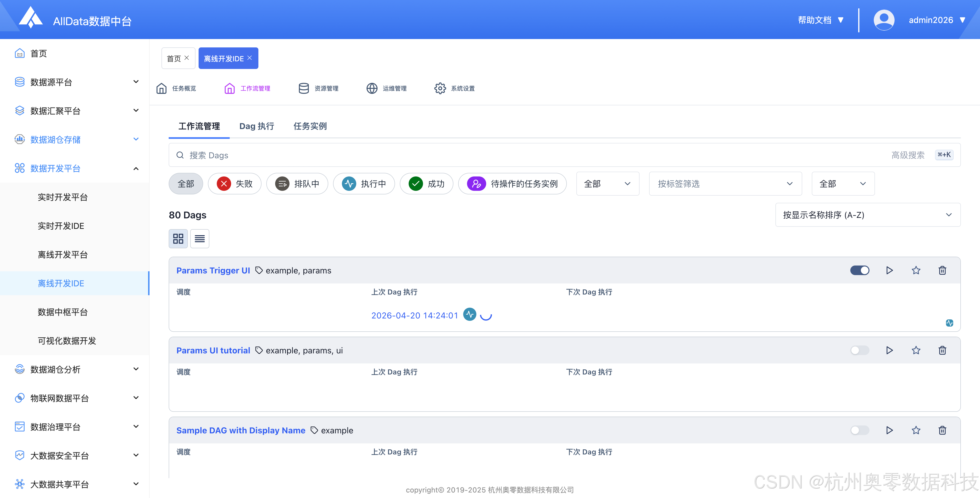980x498 pixels.
Task: Open the filter by tag dropdown
Action: tap(725, 184)
